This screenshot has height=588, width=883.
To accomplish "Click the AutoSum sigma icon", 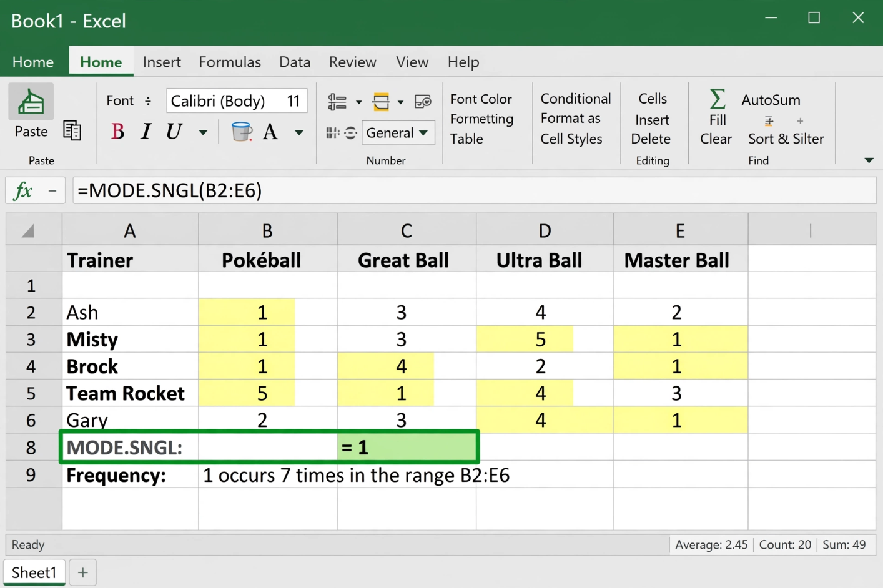I will [718, 99].
